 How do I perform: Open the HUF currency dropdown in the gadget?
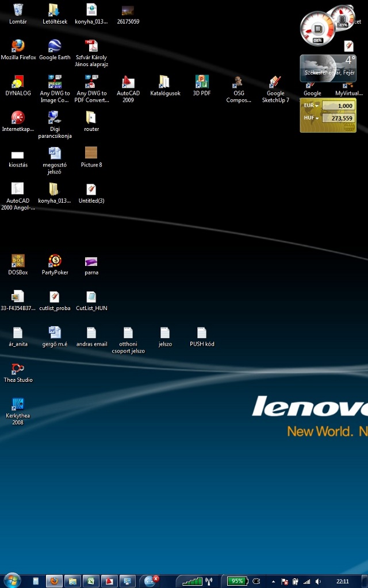(311, 118)
